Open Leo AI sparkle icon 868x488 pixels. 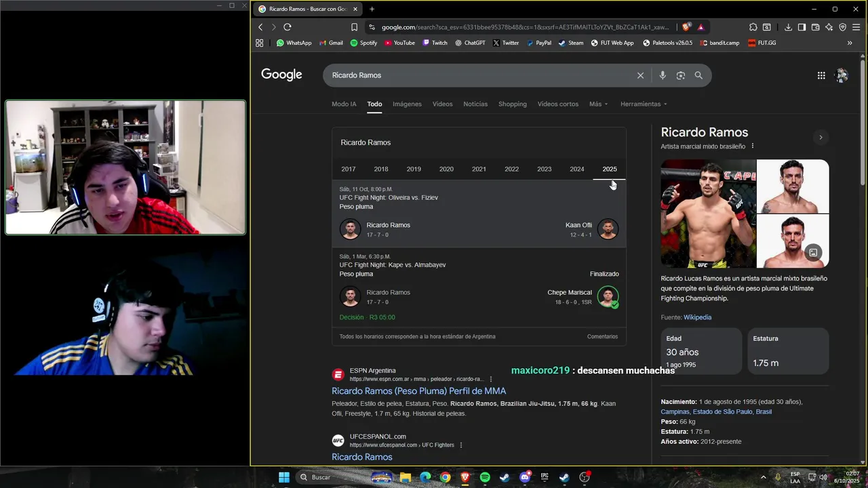tap(829, 27)
